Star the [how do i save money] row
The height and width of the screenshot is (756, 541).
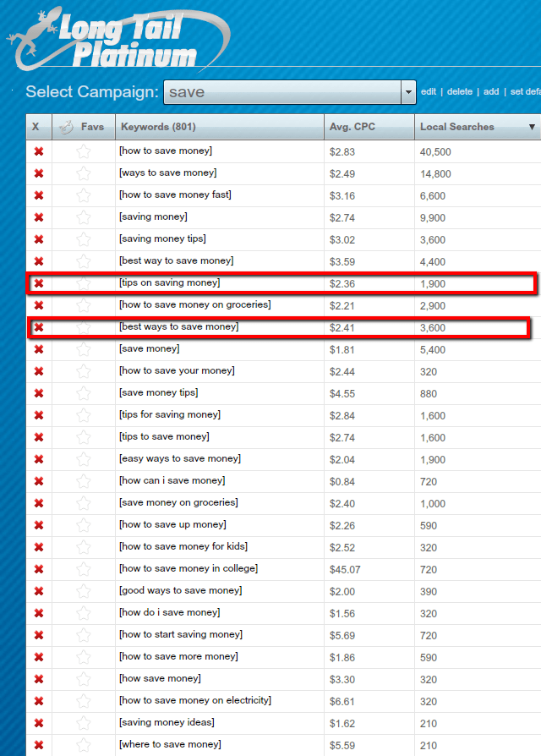tap(84, 613)
